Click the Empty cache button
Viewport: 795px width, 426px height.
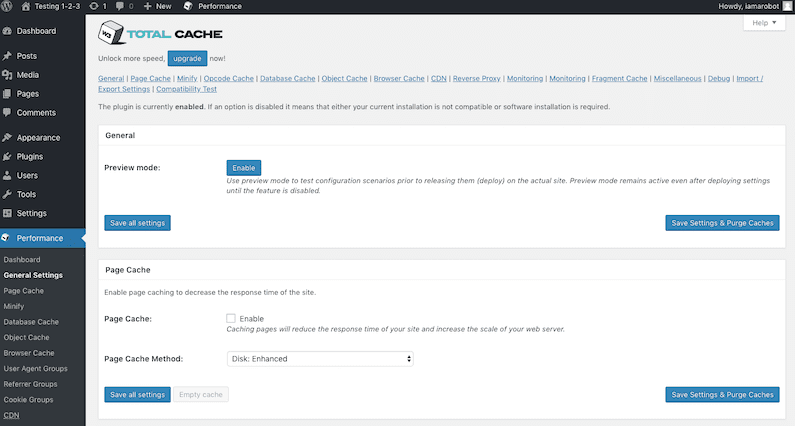(x=201, y=395)
